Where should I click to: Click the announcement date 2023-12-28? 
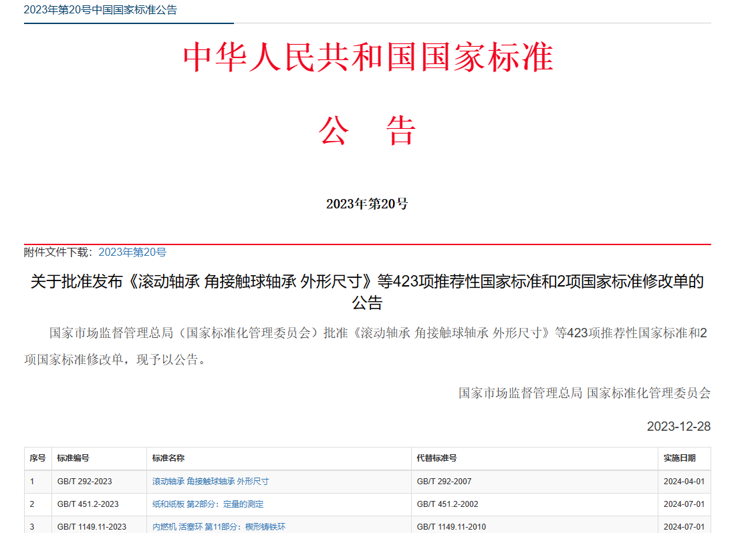point(678,426)
